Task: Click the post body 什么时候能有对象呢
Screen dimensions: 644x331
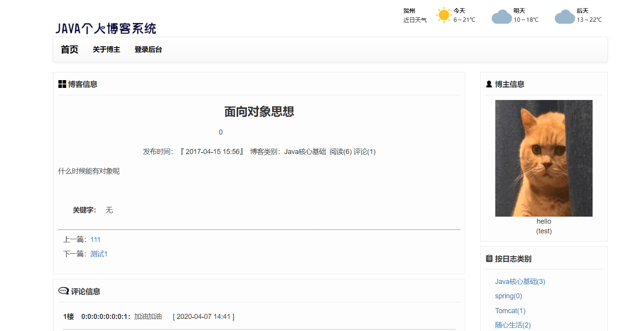Action: click(x=89, y=171)
